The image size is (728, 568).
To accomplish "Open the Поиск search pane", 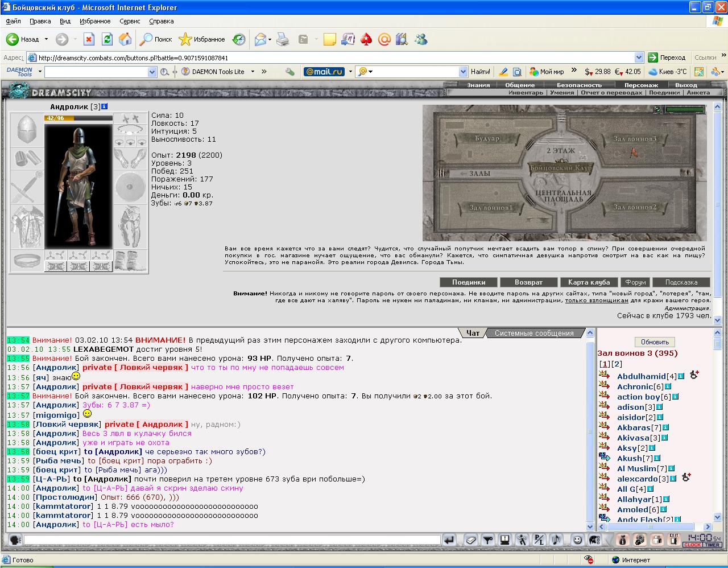I will [156, 39].
